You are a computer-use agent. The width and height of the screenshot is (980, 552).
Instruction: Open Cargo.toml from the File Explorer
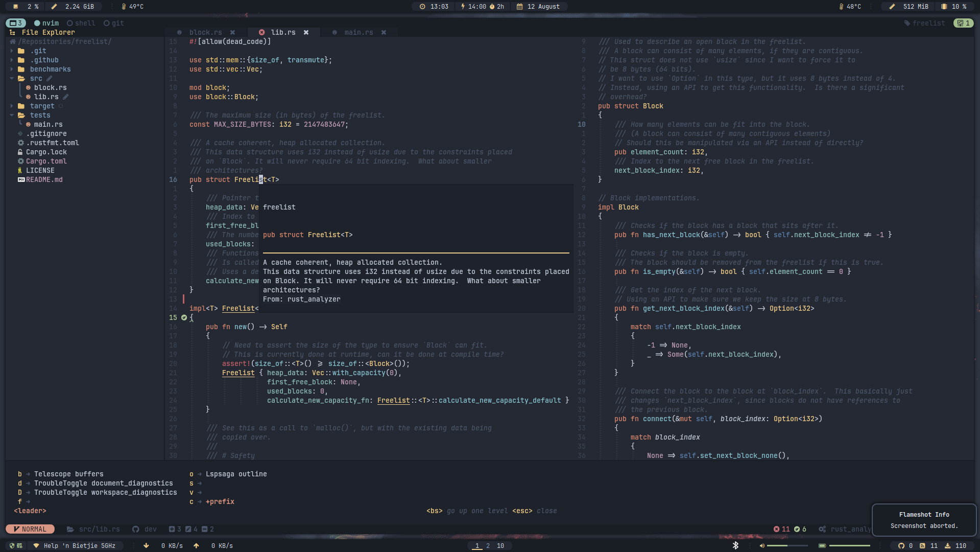(46, 161)
